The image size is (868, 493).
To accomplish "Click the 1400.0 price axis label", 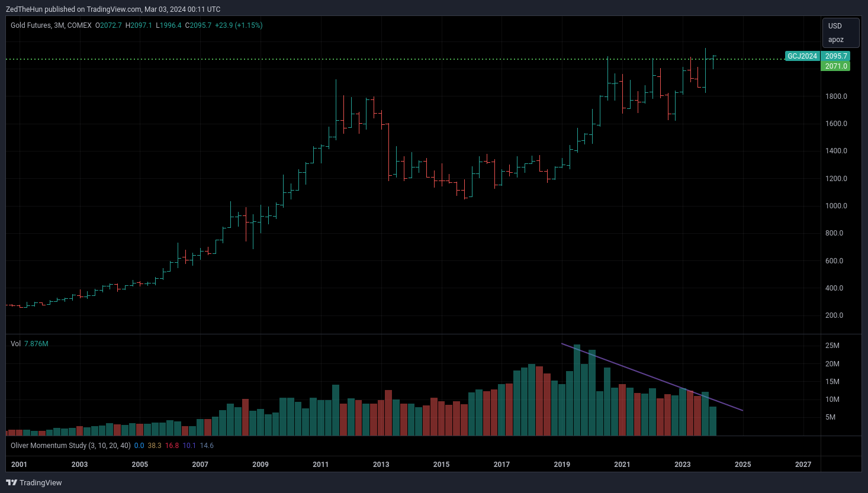I will (836, 151).
